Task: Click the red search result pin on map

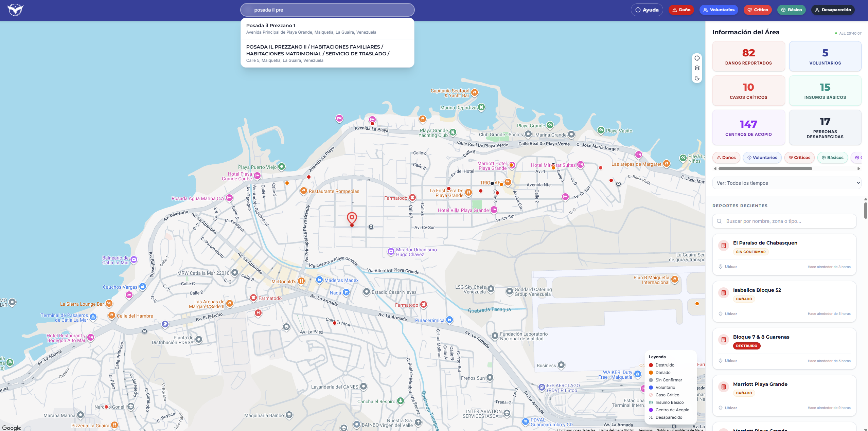Action: [352, 219]
